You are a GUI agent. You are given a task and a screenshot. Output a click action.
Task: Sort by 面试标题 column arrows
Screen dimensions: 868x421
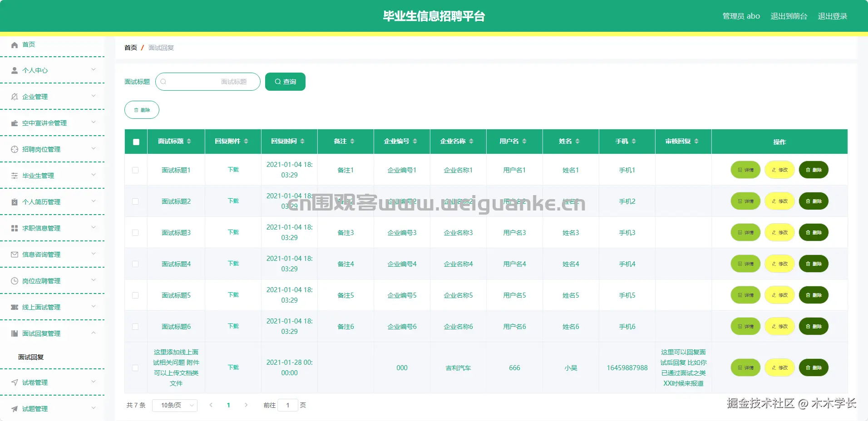(189, 142)
